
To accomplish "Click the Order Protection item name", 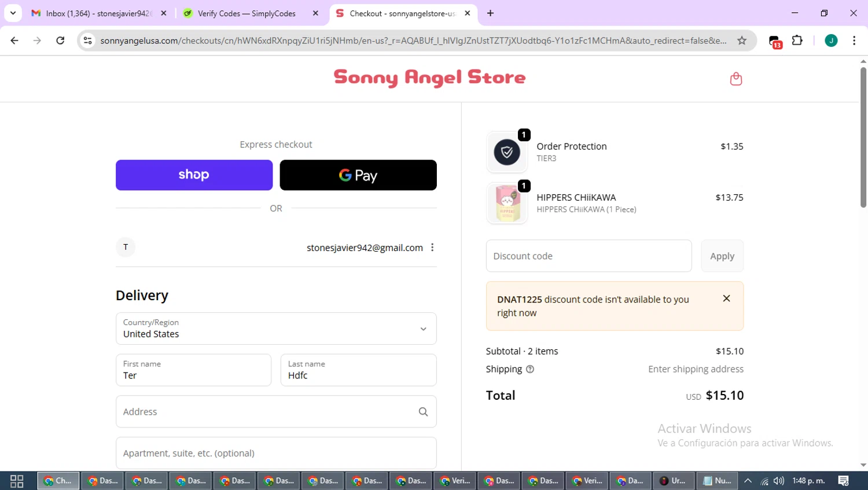I will click(x=572, y=146).
